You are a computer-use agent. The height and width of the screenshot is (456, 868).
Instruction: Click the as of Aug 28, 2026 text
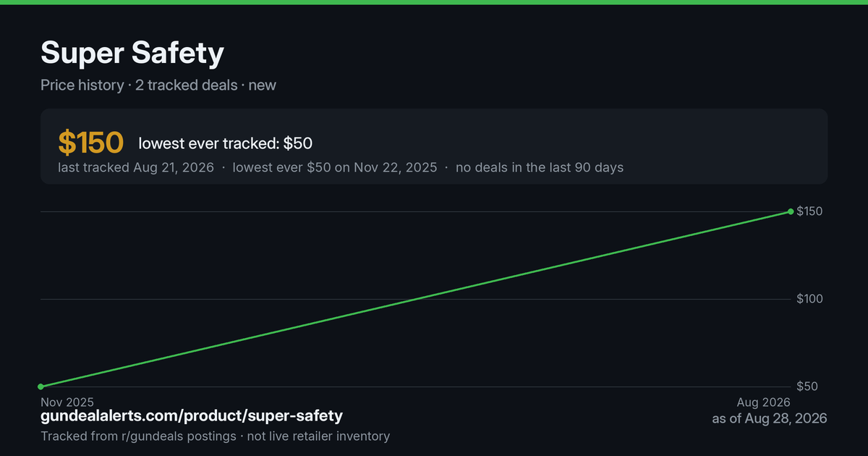pyautogui.click(x=770, y=418)
